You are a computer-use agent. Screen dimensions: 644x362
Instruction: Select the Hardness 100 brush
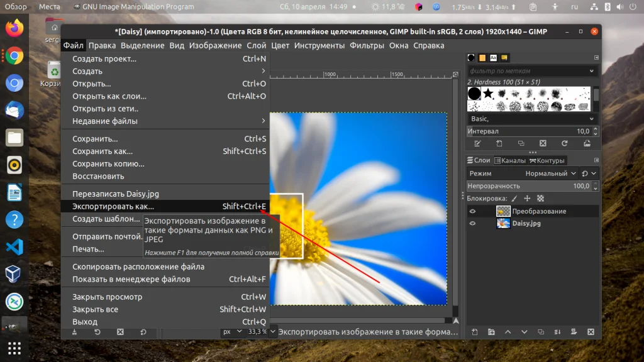474,93
